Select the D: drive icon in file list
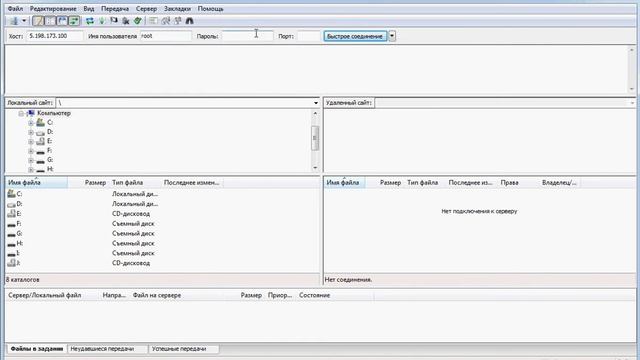 (11, 204)
